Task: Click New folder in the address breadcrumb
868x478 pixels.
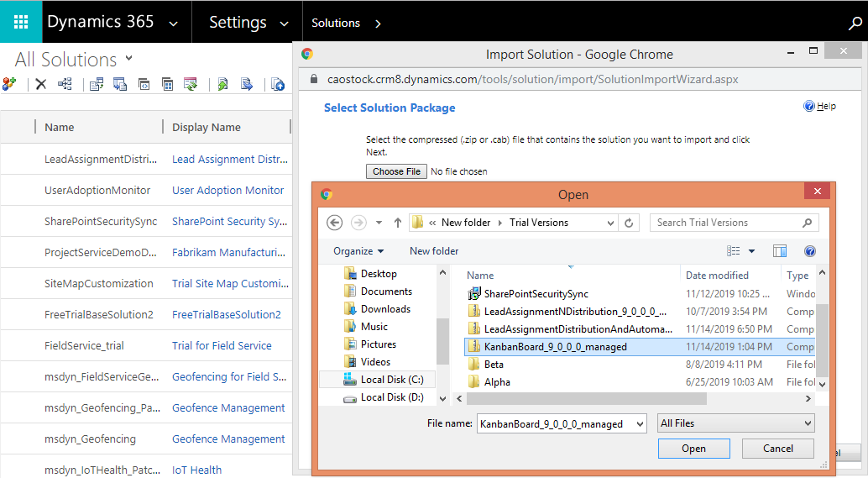Action: 466,223
